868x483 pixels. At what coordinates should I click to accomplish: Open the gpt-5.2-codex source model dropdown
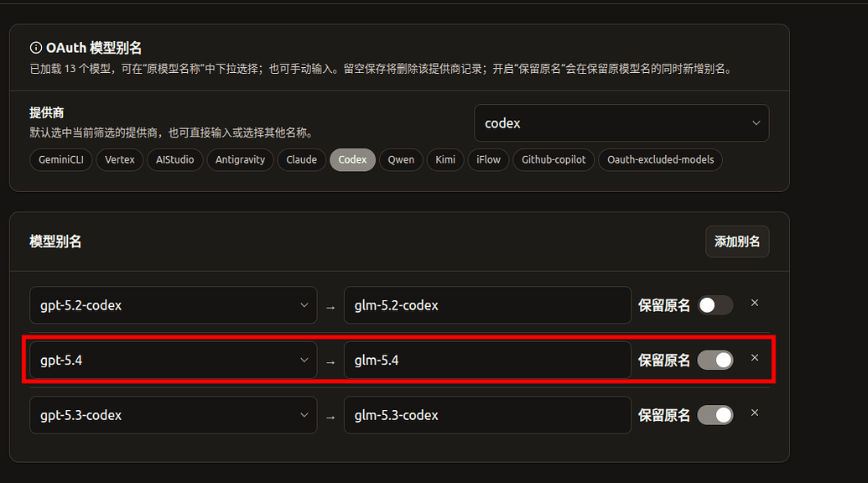click(x=174, y=305)
